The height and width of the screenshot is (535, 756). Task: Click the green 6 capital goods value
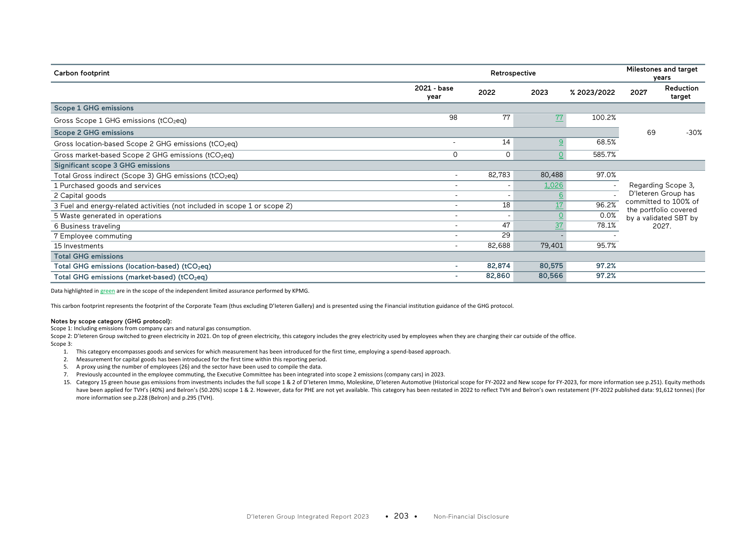[x=561, y=195]
